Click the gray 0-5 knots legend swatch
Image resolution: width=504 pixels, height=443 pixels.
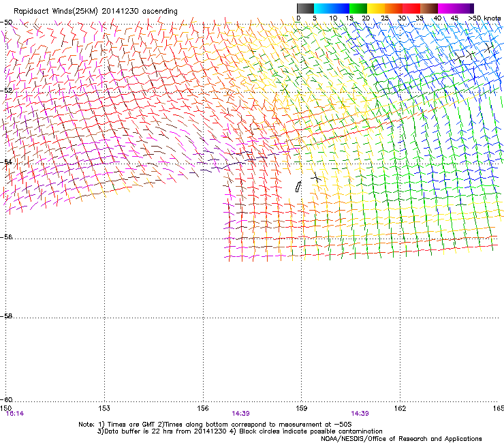point(305,8)
